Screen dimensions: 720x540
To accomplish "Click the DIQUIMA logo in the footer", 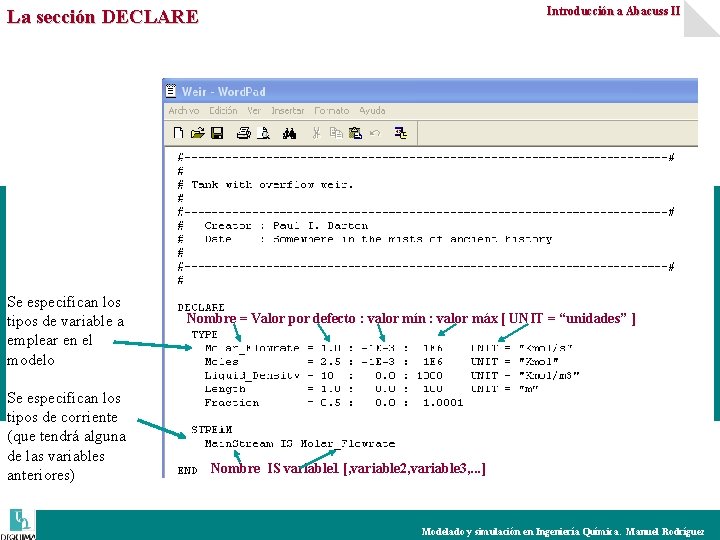I will click(x=18, y=524).
